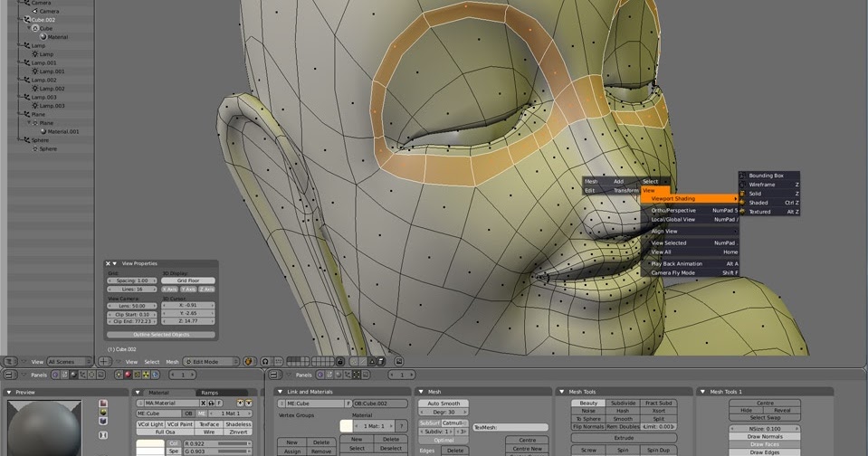Open the 3D view window type selector
This screenshot has height=456, width=868.
coord(105,361)
